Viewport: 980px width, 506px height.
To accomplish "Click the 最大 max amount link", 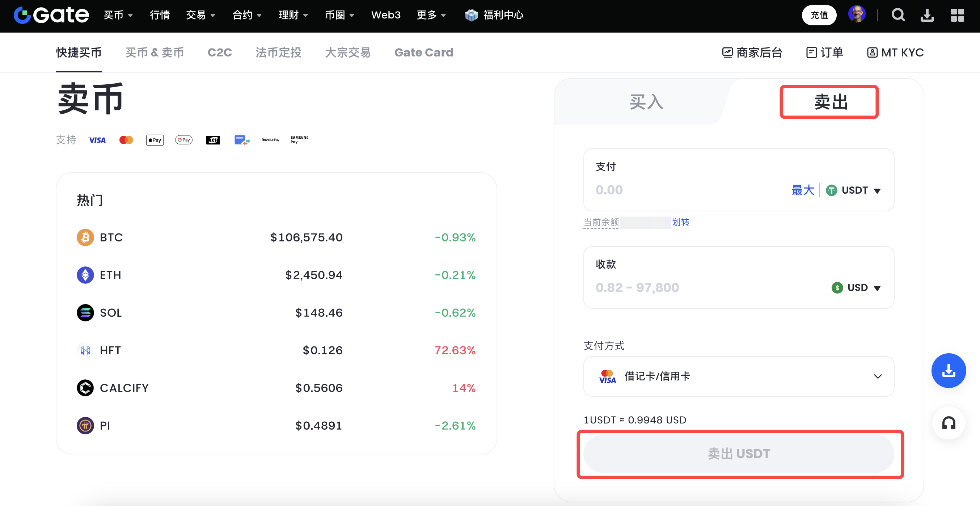I will [x=803, y=190].
